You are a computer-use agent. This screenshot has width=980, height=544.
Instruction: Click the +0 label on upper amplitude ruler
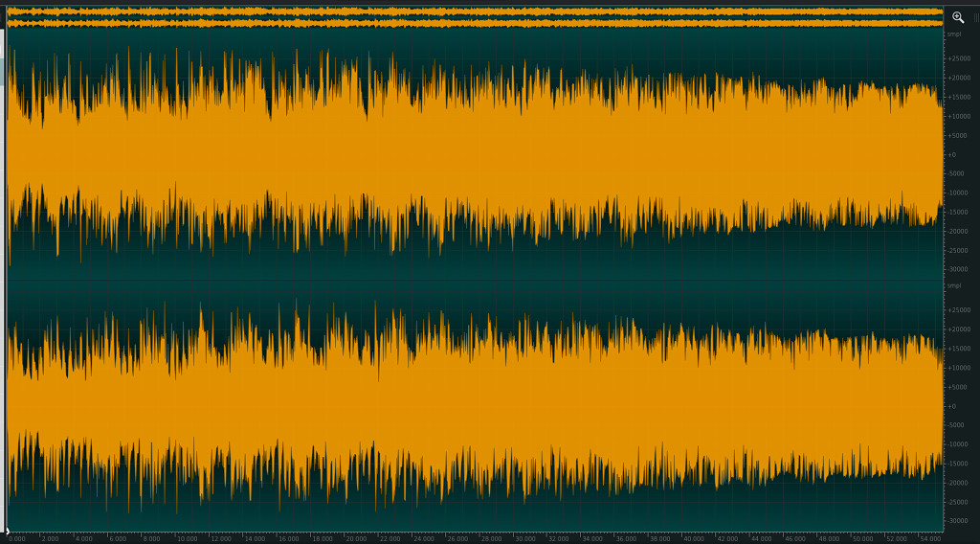click(952, 154)
